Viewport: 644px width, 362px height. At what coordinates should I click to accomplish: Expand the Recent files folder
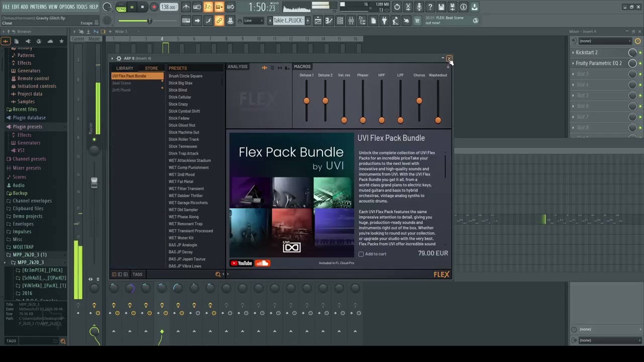pos(25,109)
